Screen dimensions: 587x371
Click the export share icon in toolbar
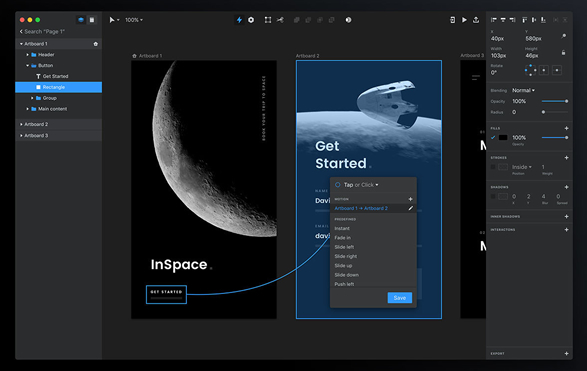pyautogui.click(x=476, y=20)
